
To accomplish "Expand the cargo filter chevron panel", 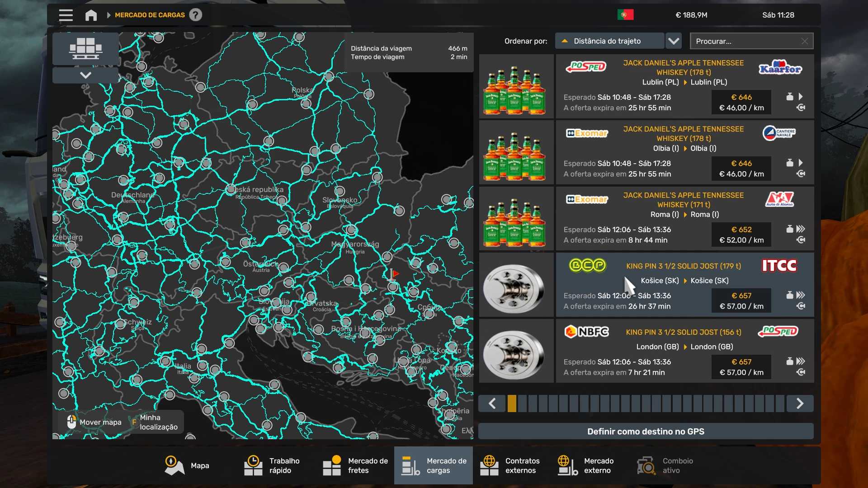I will pos(85,75).
